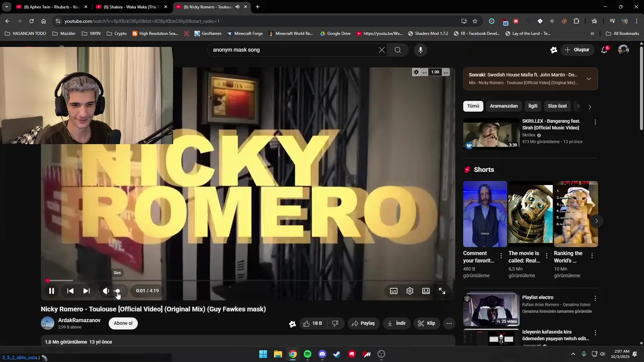The image size is (644, 362).
Task: Click the Oluştur create button
Action: point(577,50)
